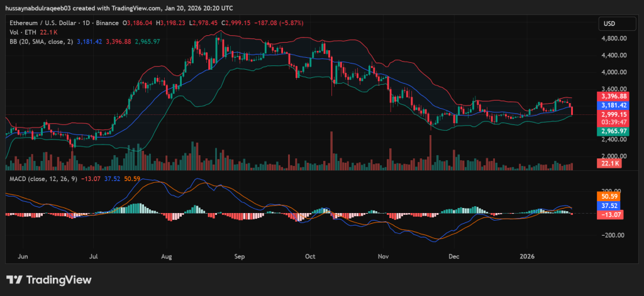Click the 2026 label on time axis
Screen dimensions: 644x296
(527, 257)
